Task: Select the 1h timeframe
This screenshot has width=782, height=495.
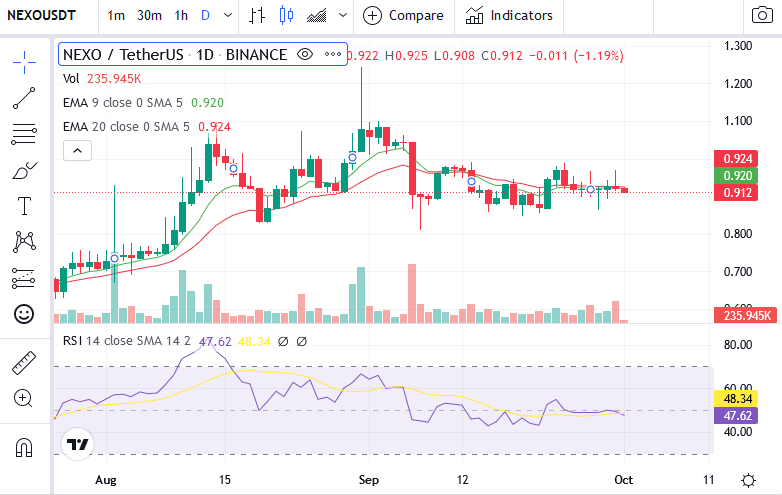Action: tap(181, 15)
